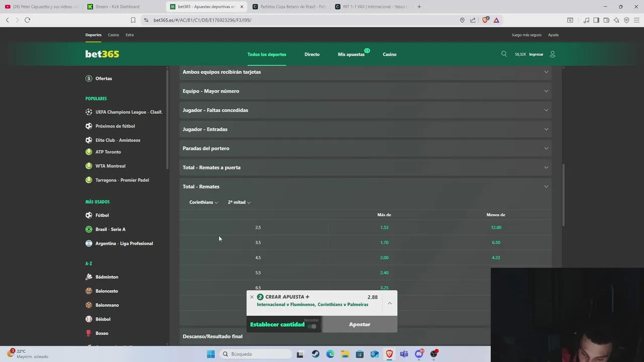644x362 pixels.
Task: Bookmark this page with the bookmark icon
Action: (x=133, y=20)
